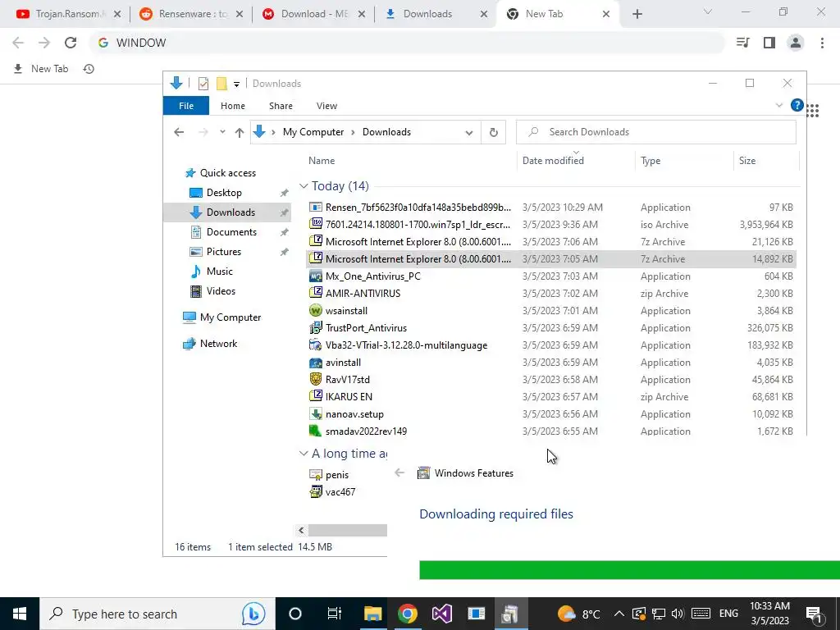Open Chrome three-dot menu
This screenshot has height=630, width=840.
point(822,43)
